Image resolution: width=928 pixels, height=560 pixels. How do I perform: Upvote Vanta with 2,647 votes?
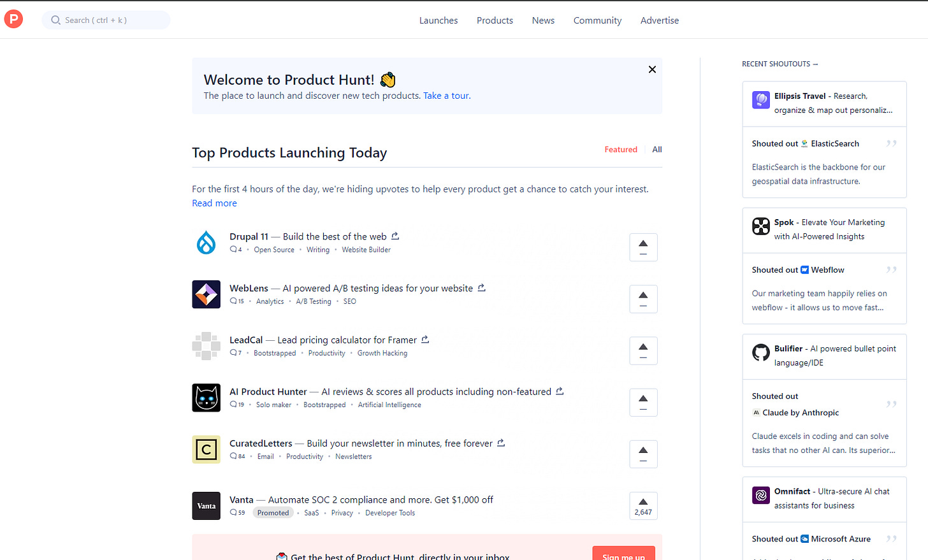pos(643,506)
